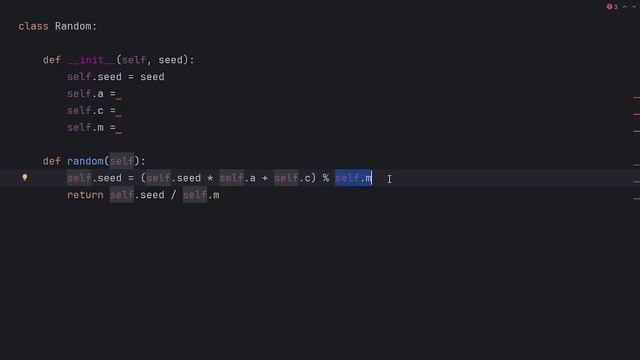Click the end of the 'self.m =' line

(119, 128)
